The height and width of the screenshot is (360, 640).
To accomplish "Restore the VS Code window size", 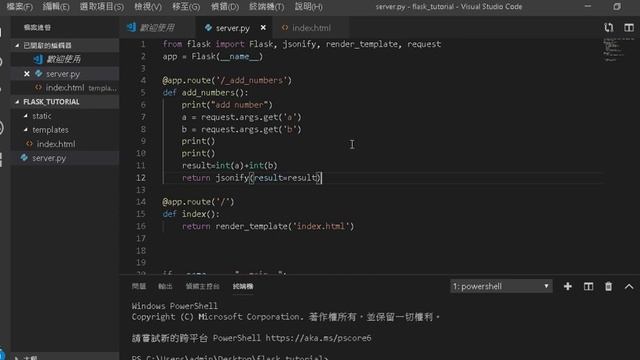I will [x=617, y=7].
